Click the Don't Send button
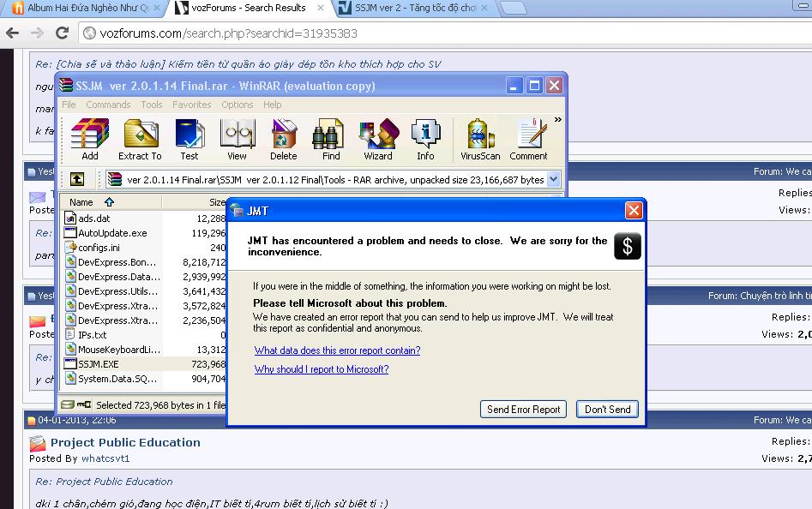The height and width of the screenshot is (509, 812). tap(607, 409)
